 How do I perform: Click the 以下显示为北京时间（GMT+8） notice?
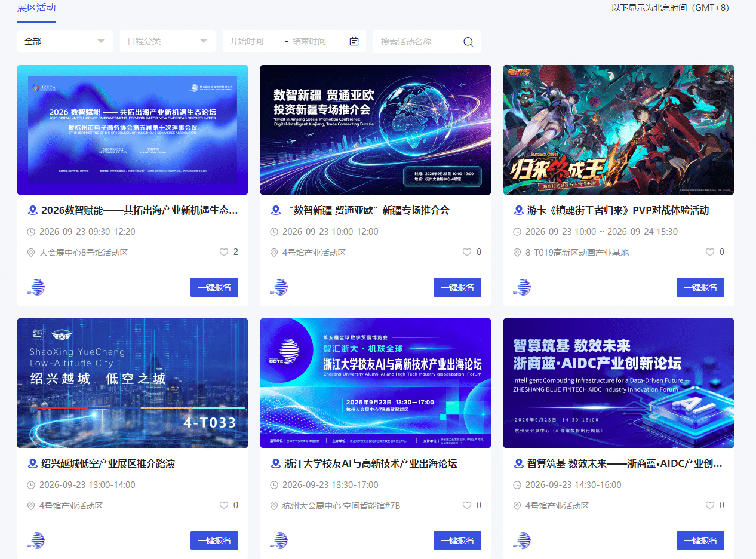pyautogui.click(x=671, y=8)
